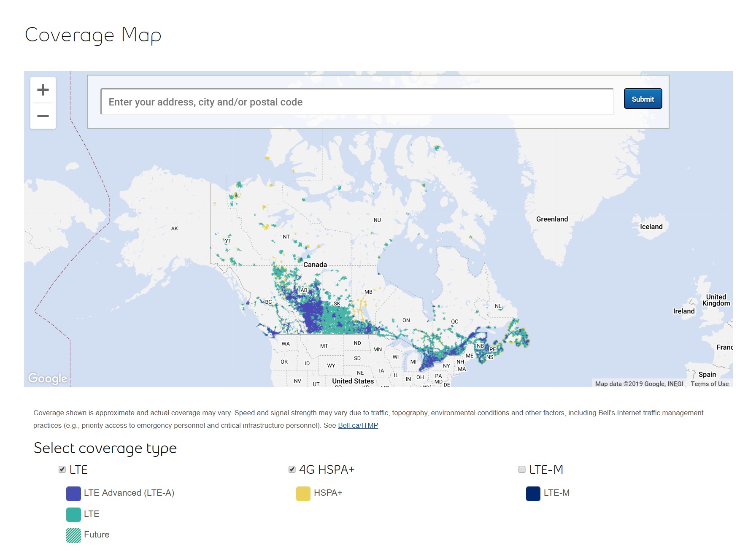Click the 'Select coverage type' heading

pos(105,448)
